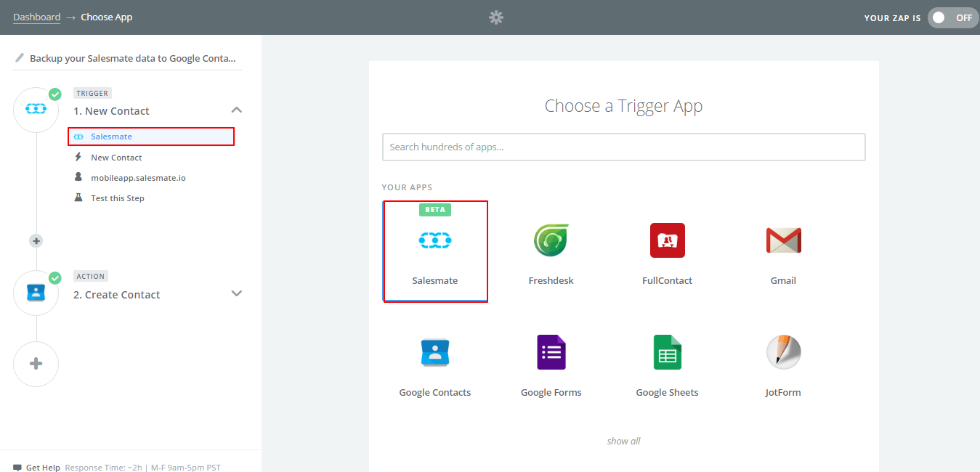The width and height of the screenshot is (980, 472).
Task: Click the flask icon for Test this Step
Action: 78,198
